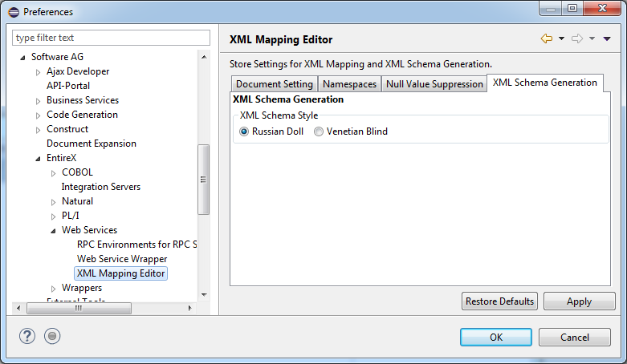Expand the Natural node
This screenshot has width=627, height=364.
[x=53, y=202]
